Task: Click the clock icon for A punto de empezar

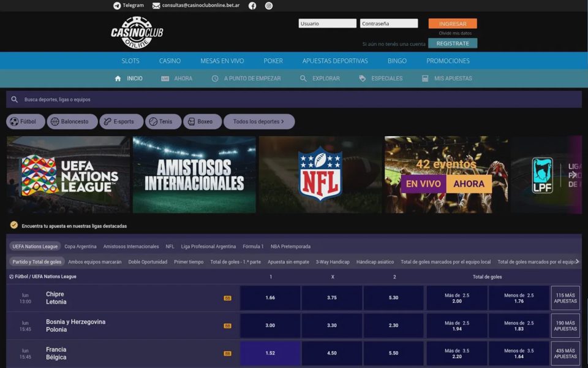Action: pyautogui.click(x=215, y=79)
